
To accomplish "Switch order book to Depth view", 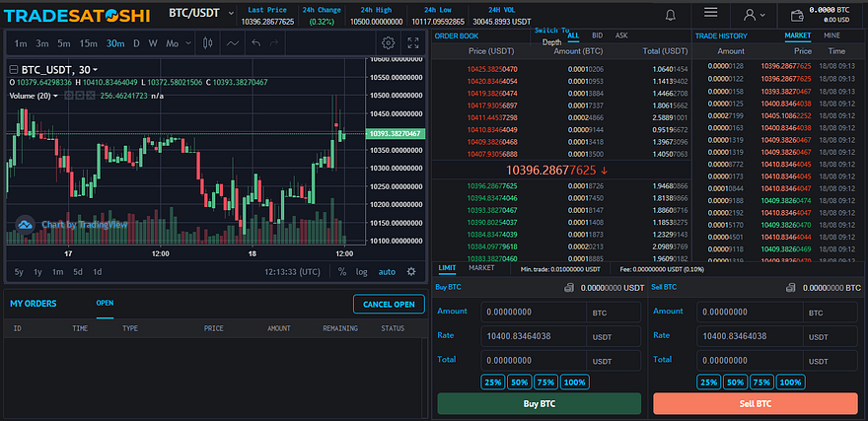I will 552,42.
